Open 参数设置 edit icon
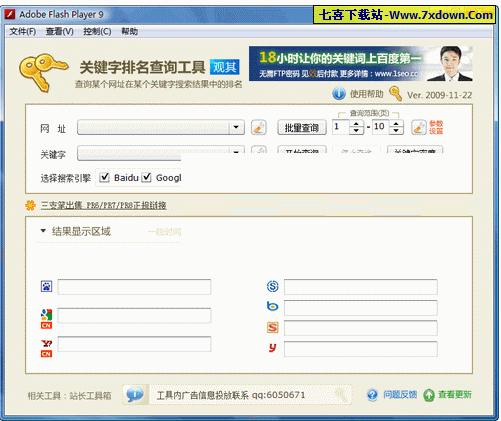This screenshot has height=421, width=501. 419,127
